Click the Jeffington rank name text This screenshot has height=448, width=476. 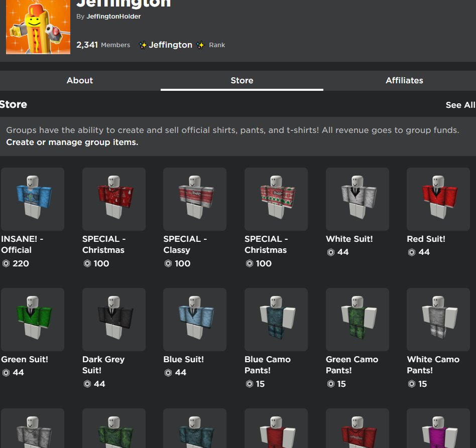click(x=170, y=45)
